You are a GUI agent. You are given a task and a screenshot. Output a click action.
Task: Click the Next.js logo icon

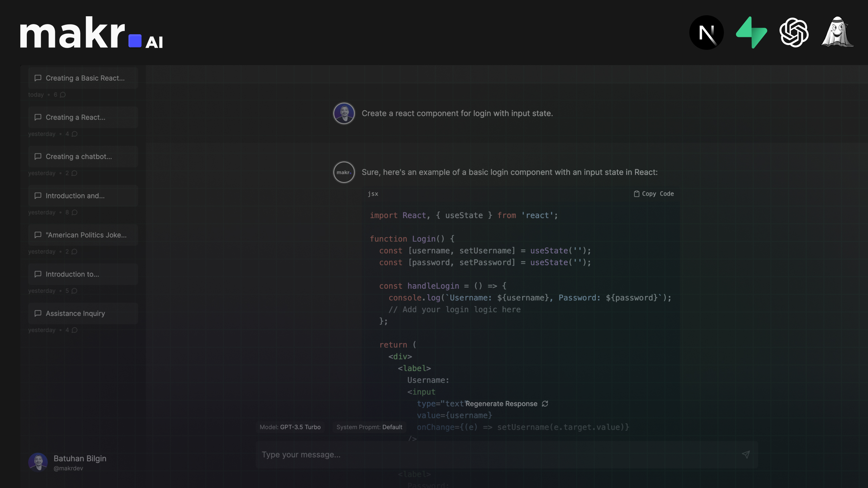click(707, 33)
